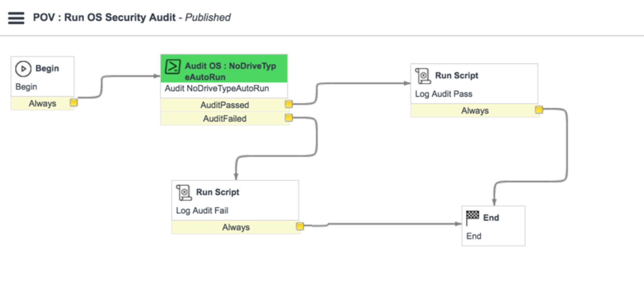Click the 'End' description under the End node
The height and width of the screenshot is (296, 644).
click(x=474, y=236)
